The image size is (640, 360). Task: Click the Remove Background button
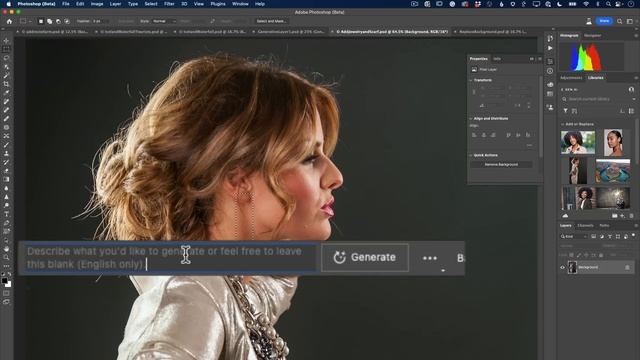[x=501, y=164]
